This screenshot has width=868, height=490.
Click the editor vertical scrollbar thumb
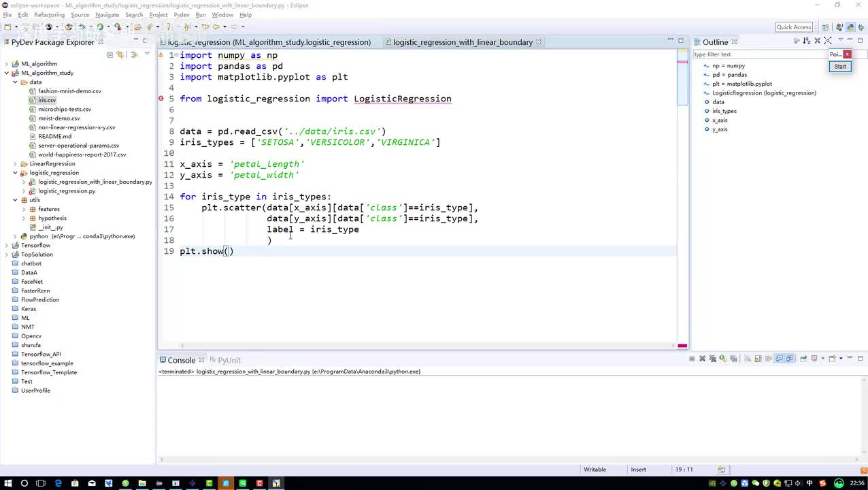coord(682,77)
